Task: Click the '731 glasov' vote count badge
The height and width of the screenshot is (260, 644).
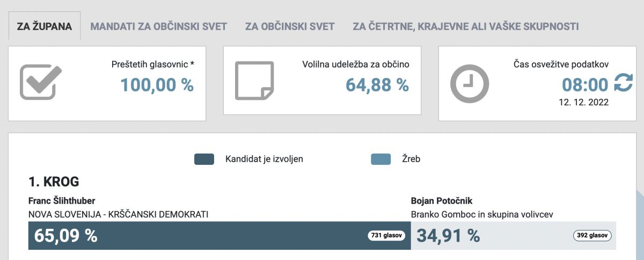Action: (386, 235)
